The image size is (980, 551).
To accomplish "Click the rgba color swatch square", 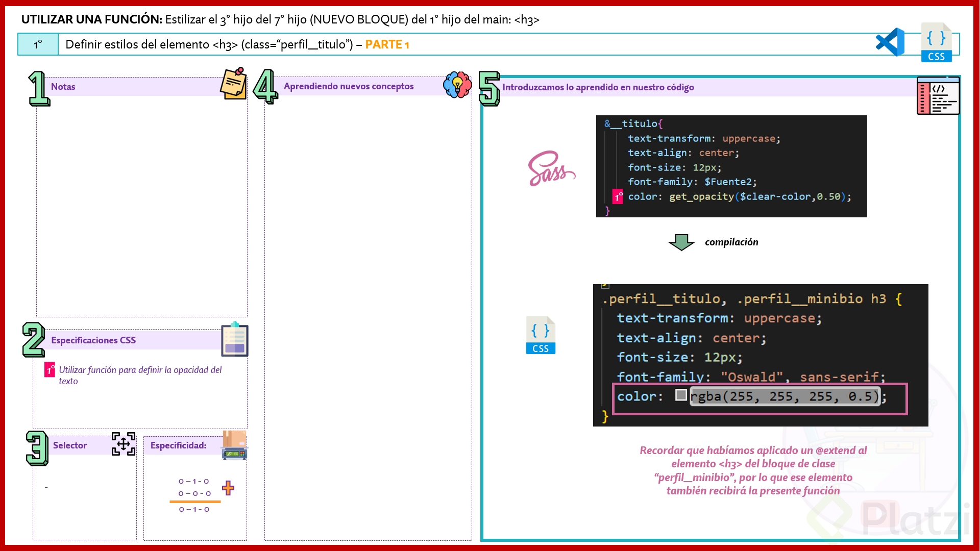I will tap(681, 395).
